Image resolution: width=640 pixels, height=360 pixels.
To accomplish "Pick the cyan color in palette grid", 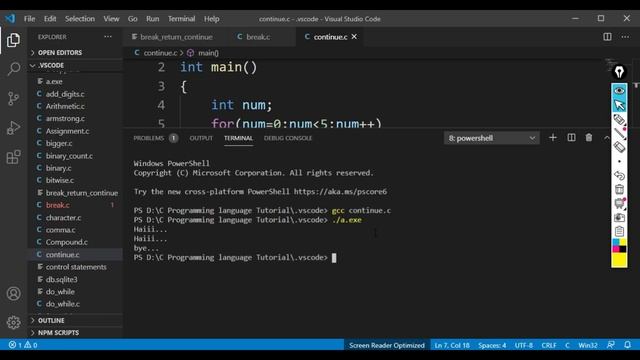I will (616, 242).
